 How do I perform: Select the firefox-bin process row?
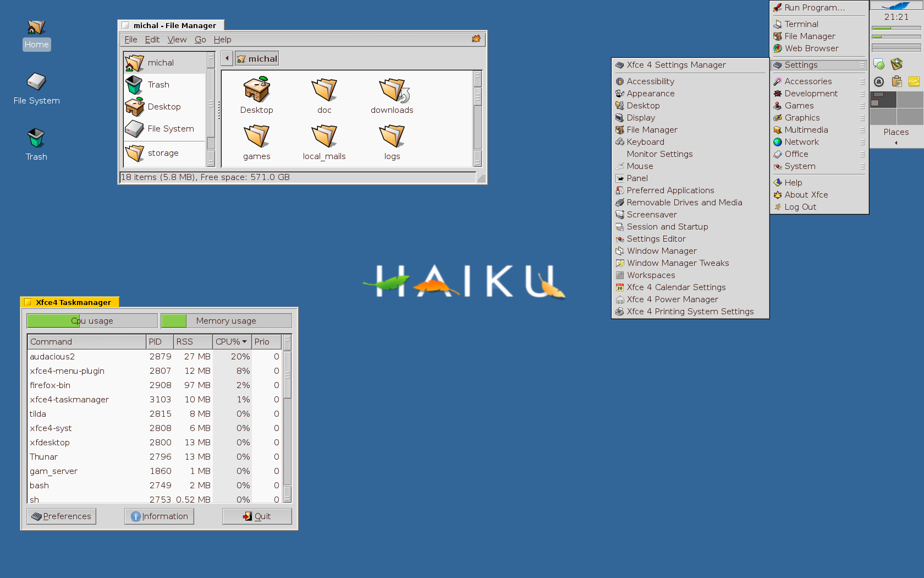[155, 385]
